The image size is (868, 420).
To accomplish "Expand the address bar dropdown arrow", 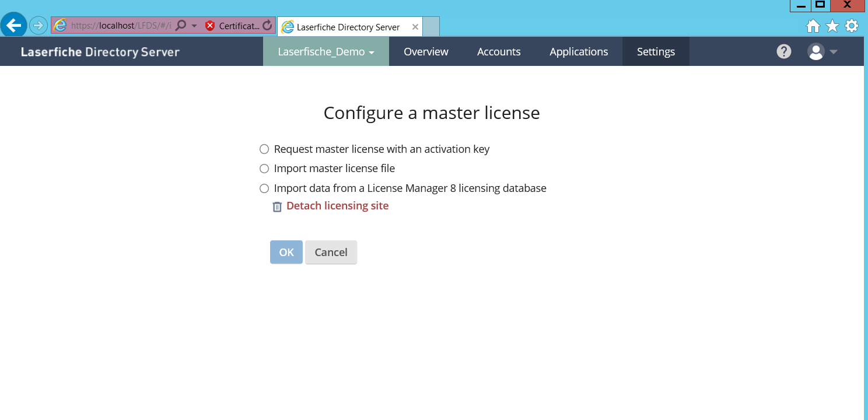I will [194, 26].
